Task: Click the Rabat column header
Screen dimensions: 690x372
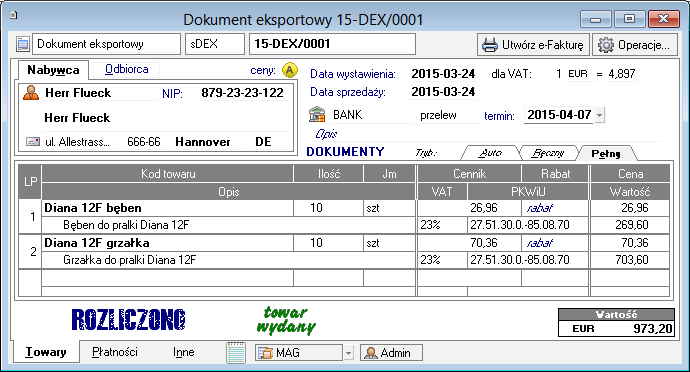Action: (555, 174)
